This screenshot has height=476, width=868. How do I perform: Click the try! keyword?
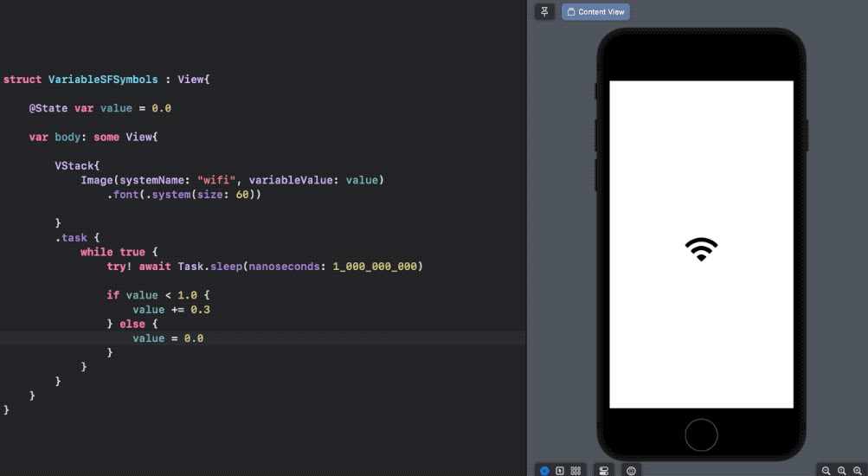pyautogui.click(x=119, y=267)
